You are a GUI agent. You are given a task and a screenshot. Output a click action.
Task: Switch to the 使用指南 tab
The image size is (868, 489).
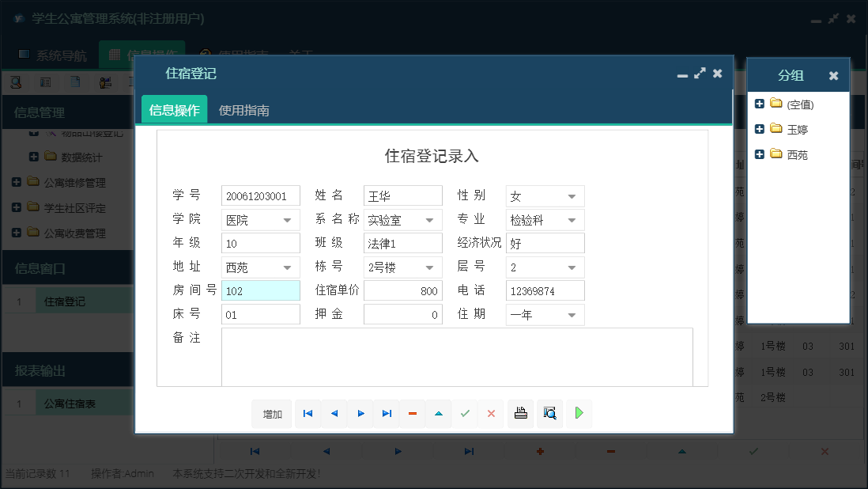click(245, 110)
